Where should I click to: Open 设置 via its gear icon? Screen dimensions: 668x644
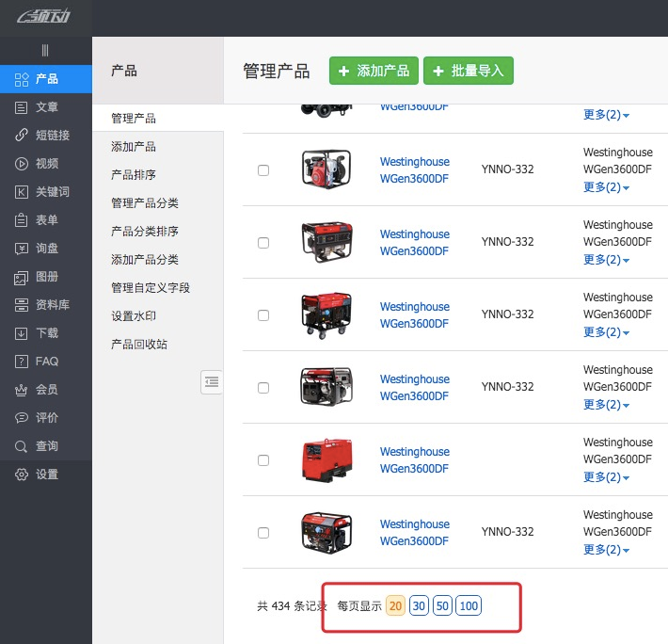click(x=22, y=475)
